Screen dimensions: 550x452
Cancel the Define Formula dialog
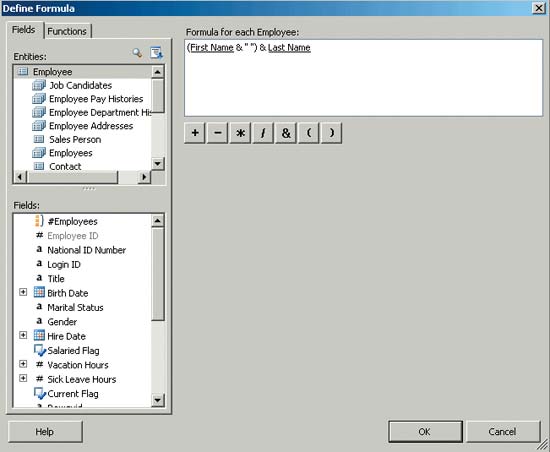click(x=503, y=432)
